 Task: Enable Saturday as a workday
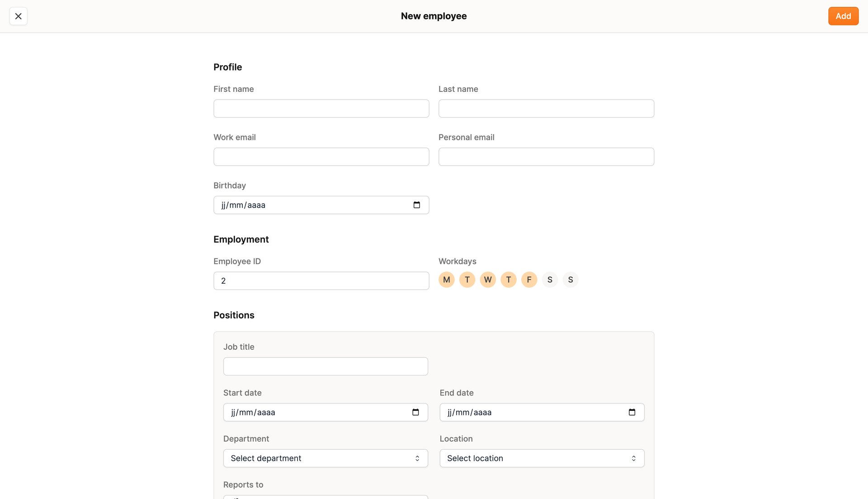click(x=550, y=280)
